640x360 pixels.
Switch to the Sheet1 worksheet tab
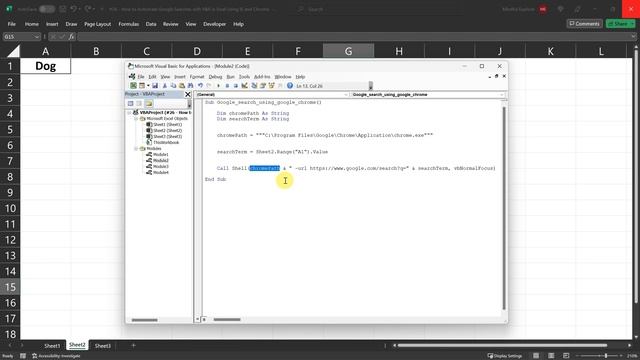pyautogui.click(x=52, y=346)
